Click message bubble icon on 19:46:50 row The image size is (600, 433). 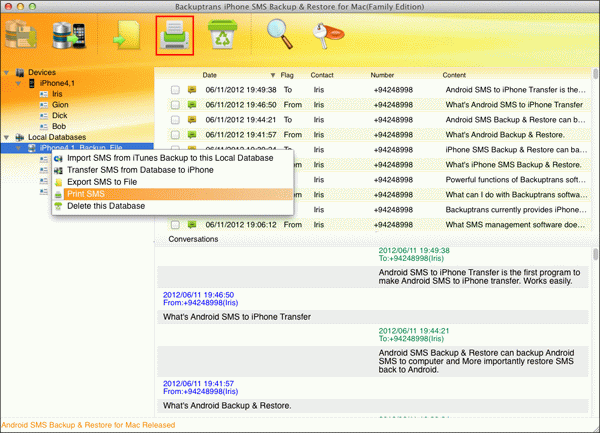(192, 105)
